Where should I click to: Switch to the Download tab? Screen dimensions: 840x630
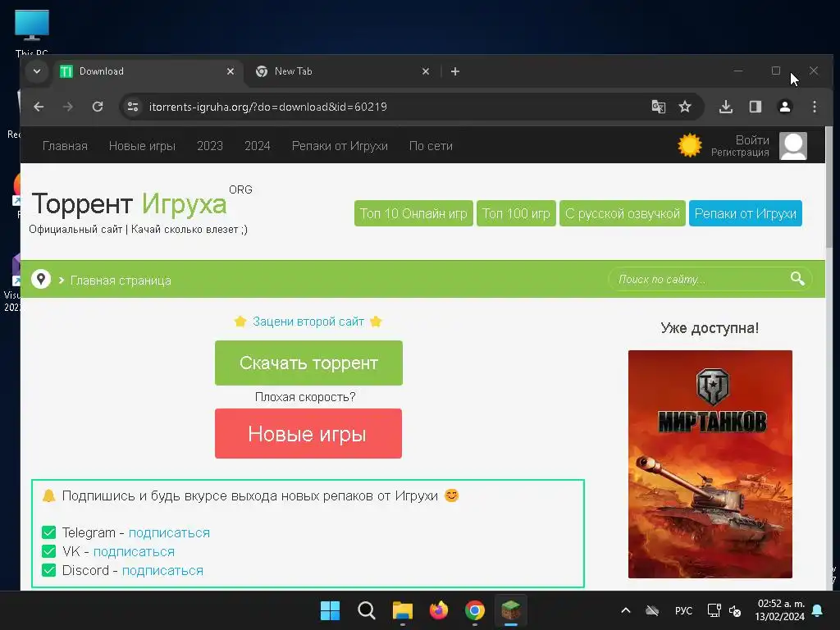pyautogui.click(x=148, y=71)
